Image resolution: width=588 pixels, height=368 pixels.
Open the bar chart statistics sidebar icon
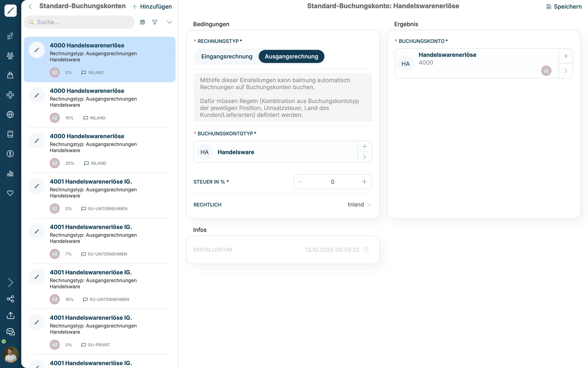10,173
